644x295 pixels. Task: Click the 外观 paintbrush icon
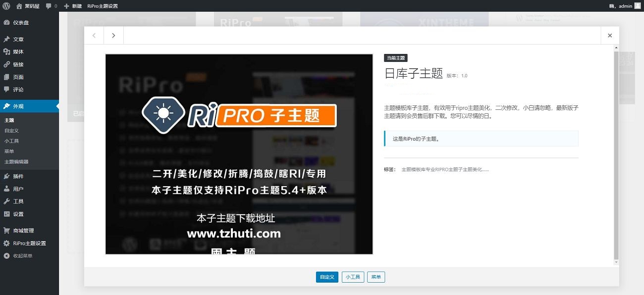(x=7, y=106)
